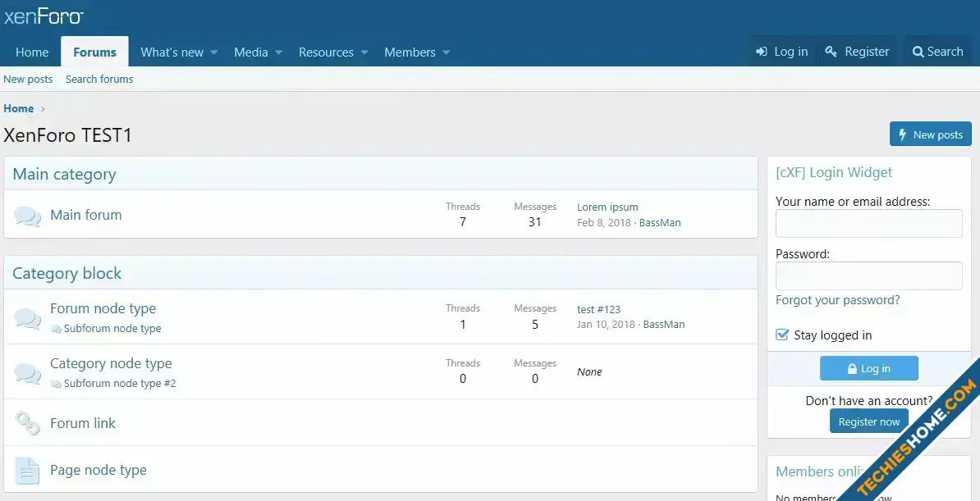The width and height of the screenshot is (980, 501).
Task: Toggle the Stay logged in checkbox
Action: click(782, 335)
